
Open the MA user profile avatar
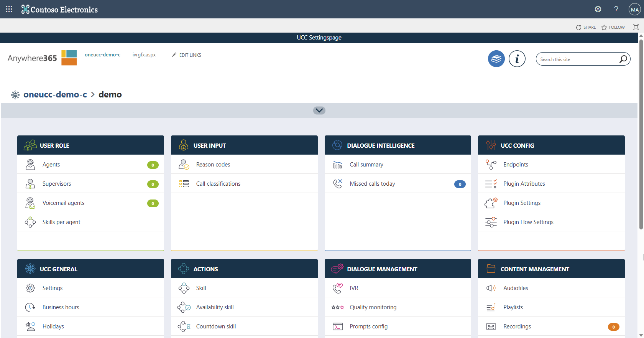pyautogui.click(x=635, y=9)
